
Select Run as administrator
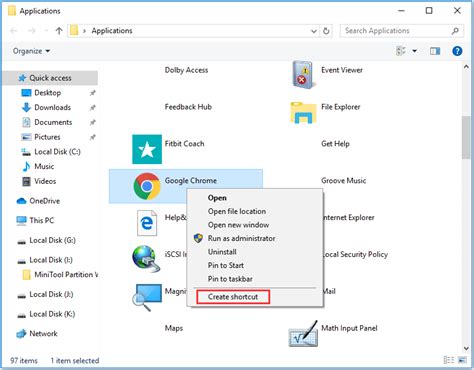coord(242,238)
